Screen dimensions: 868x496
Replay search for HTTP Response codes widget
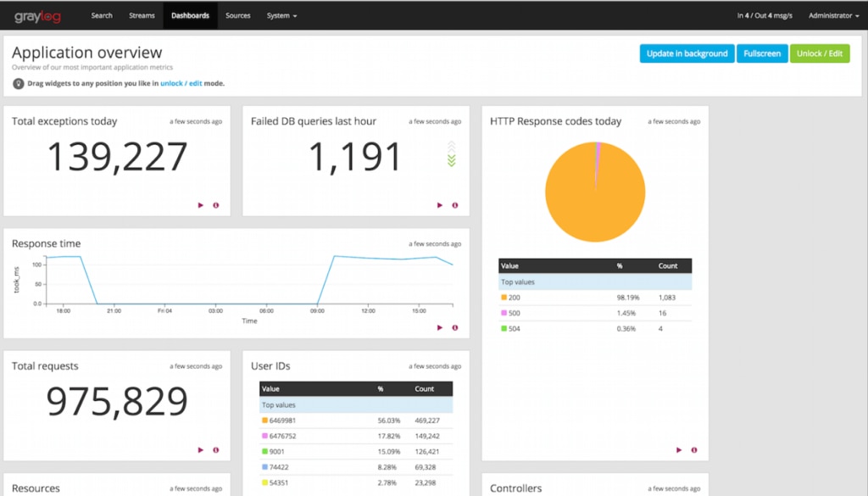[x=679, y=450]
